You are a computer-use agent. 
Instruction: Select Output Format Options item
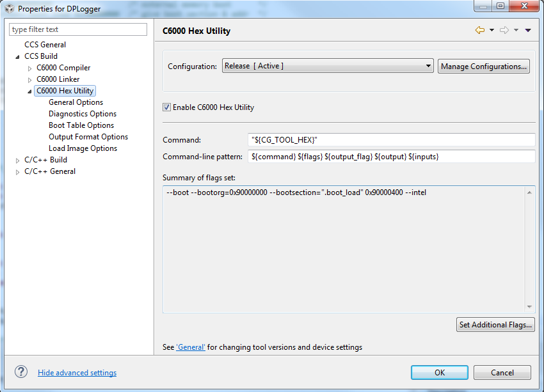[88, 137]
